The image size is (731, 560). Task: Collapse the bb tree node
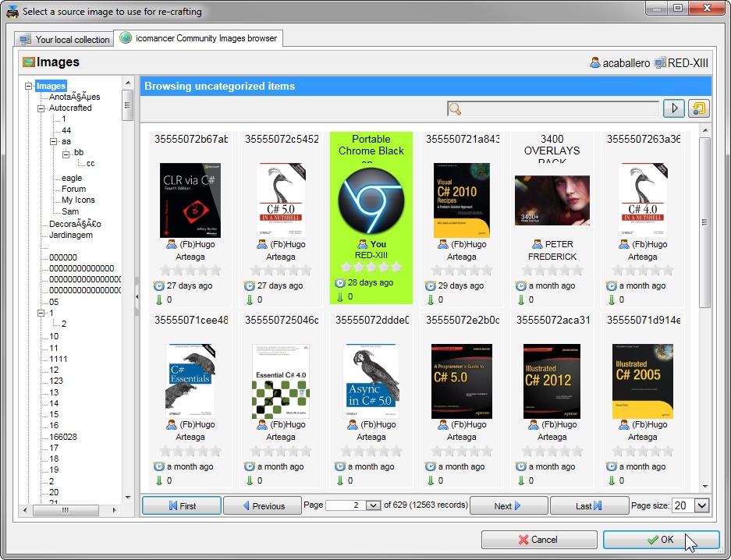click(66, 153)
